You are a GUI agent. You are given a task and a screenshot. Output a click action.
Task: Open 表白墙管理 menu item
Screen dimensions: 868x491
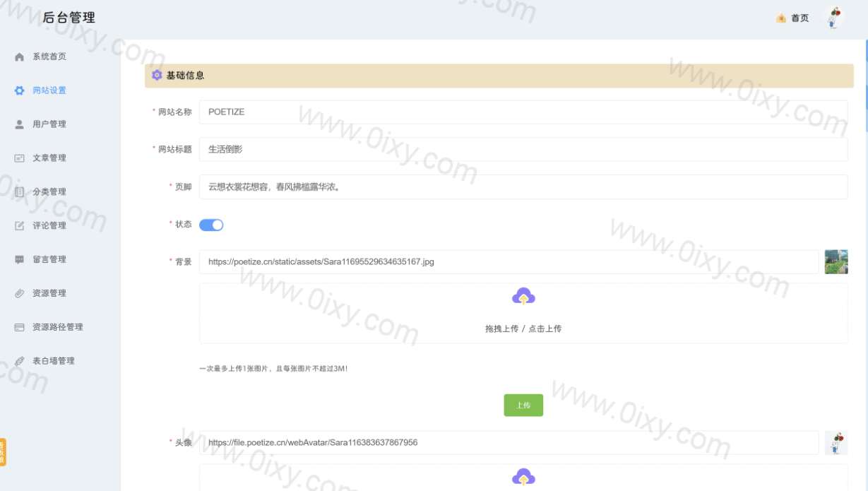tap(54, 361)
